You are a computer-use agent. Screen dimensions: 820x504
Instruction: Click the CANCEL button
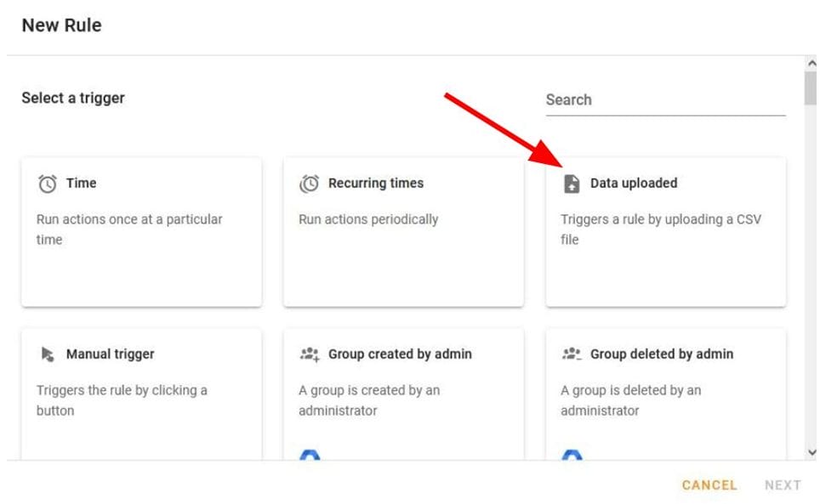(x=709, y=484)
